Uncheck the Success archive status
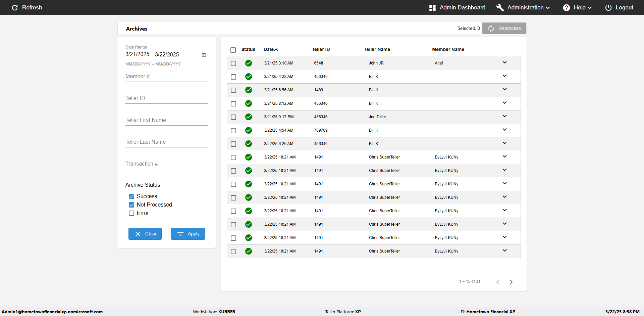This screenshot has width=644, height=316. coord(131,196)
